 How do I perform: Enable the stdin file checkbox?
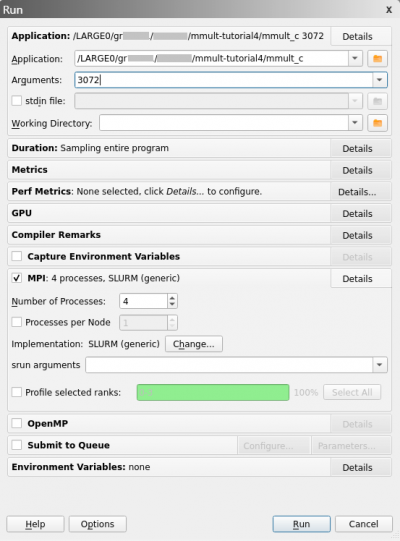click(17, 101)
